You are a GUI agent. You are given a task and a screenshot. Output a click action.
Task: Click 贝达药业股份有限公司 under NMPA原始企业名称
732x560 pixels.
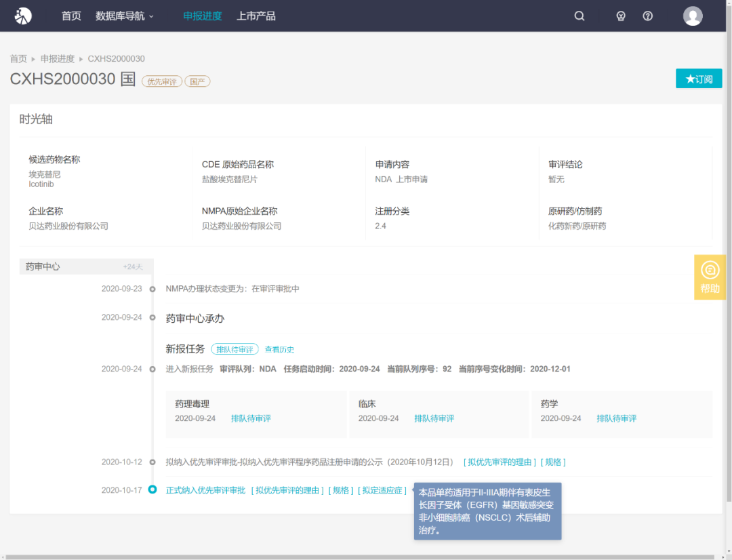pyautogui.click(x=242, y=226)
